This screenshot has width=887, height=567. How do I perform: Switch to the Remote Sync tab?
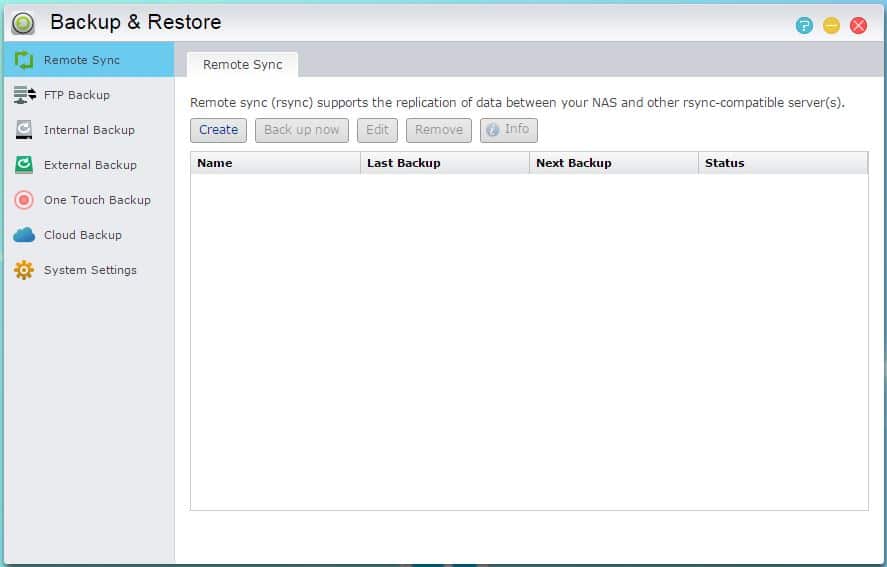(242, 64)
